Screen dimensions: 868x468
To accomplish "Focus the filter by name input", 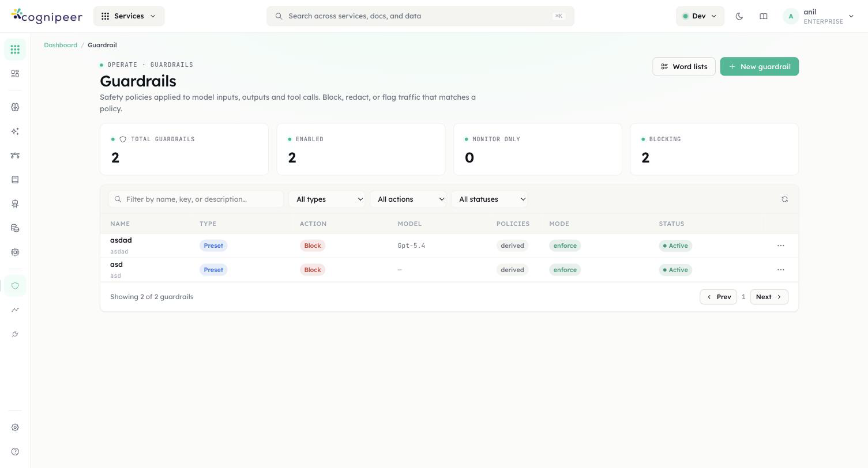I will tap(196, 199).
